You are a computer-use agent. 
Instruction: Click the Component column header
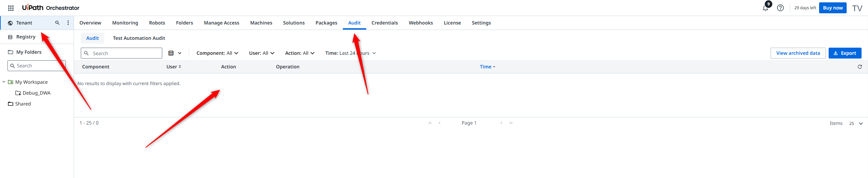(96, 67)
